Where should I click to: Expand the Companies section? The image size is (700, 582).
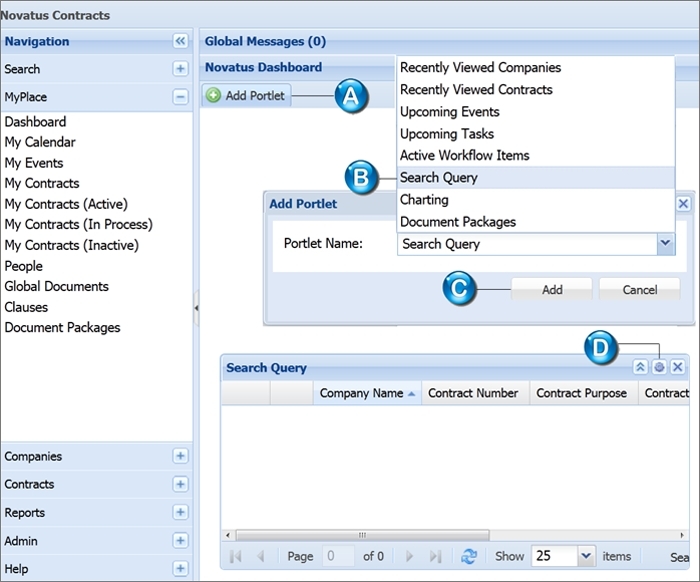pos(180,456)
